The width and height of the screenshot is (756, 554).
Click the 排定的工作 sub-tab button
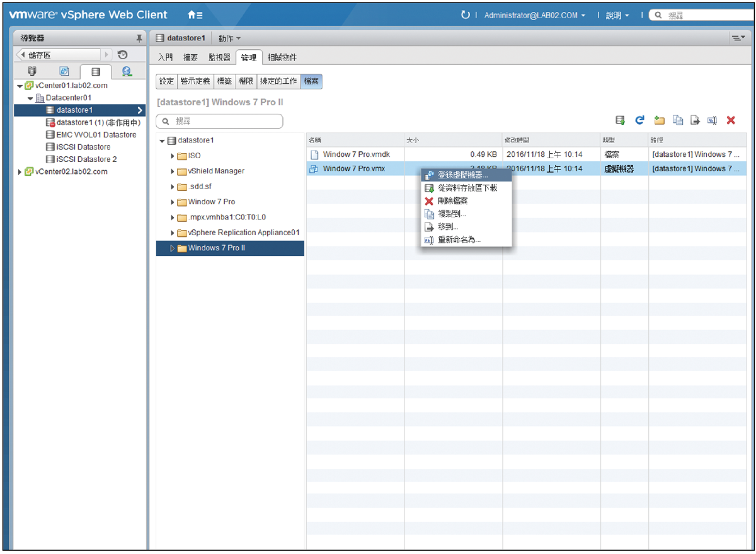tap(278, 81)
